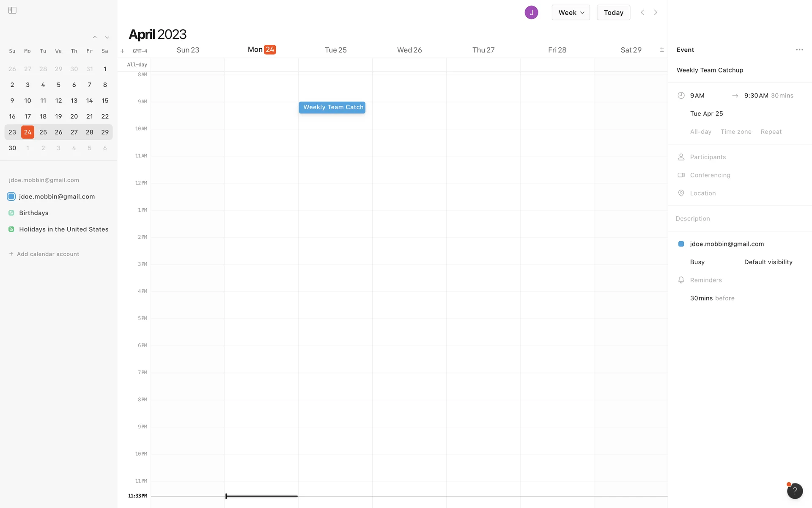The image size is (812, 508).
Task: Open the help question mark button
Action: point(795,491)
